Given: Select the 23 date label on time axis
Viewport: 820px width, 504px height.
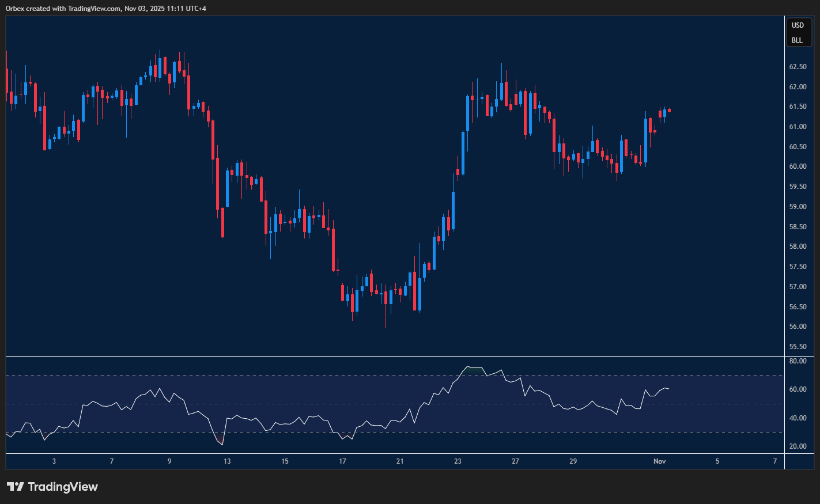Looking at the screenshot, I should [x=458, y=461].
